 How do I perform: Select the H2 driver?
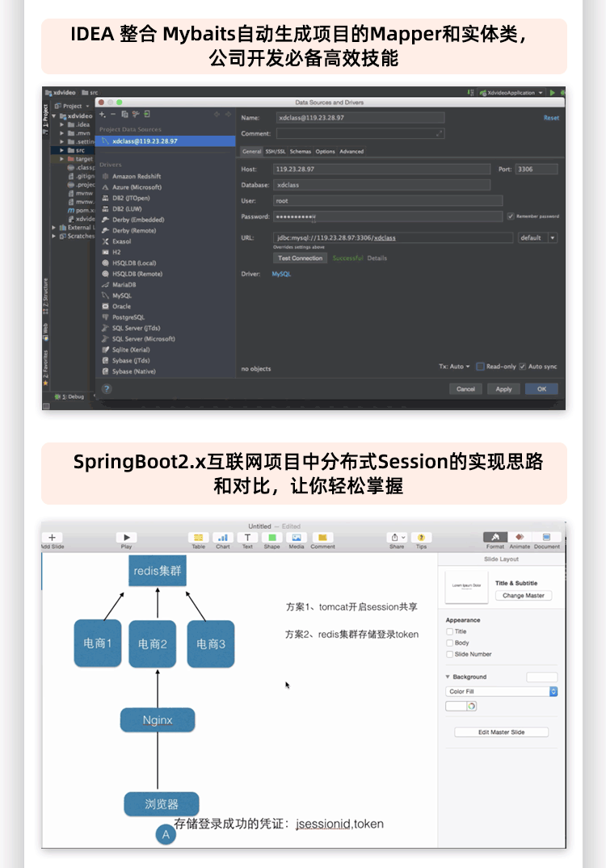point(116,252)
